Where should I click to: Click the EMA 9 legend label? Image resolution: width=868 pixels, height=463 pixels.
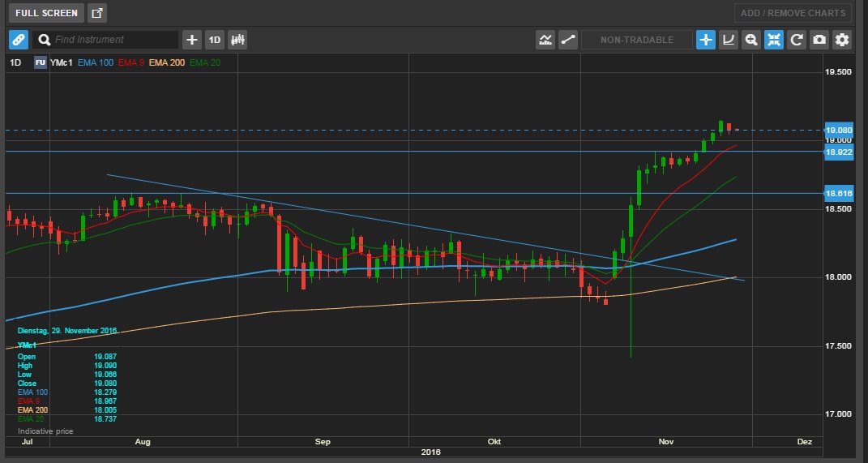pos(130,62)
